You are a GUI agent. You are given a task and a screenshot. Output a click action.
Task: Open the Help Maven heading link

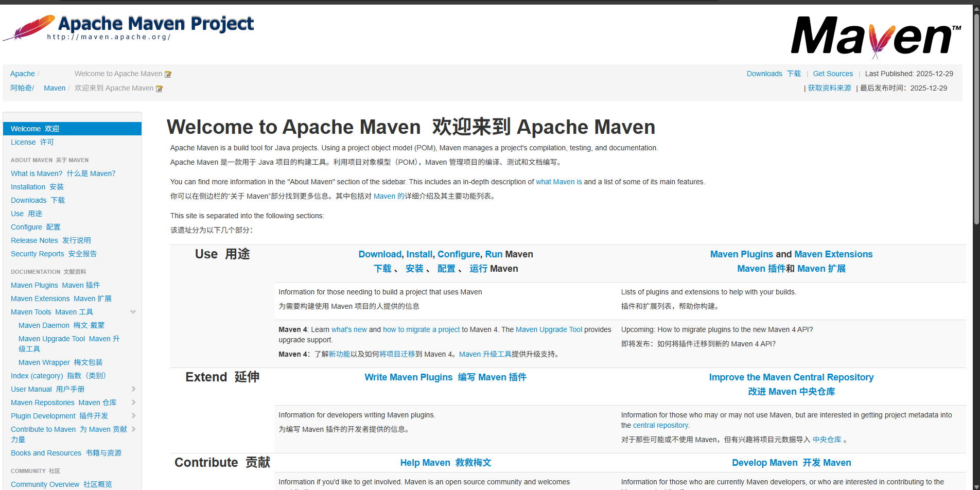click(446, 463)
